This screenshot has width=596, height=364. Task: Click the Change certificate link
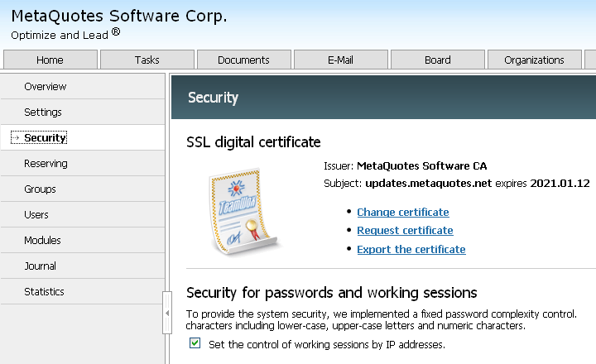pos(403,212)
